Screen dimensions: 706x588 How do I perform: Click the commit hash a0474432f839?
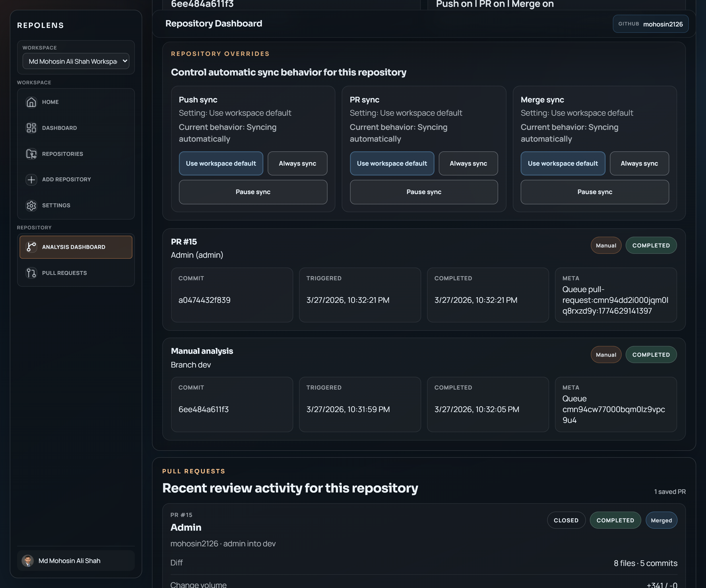click(x=204, y=300)
